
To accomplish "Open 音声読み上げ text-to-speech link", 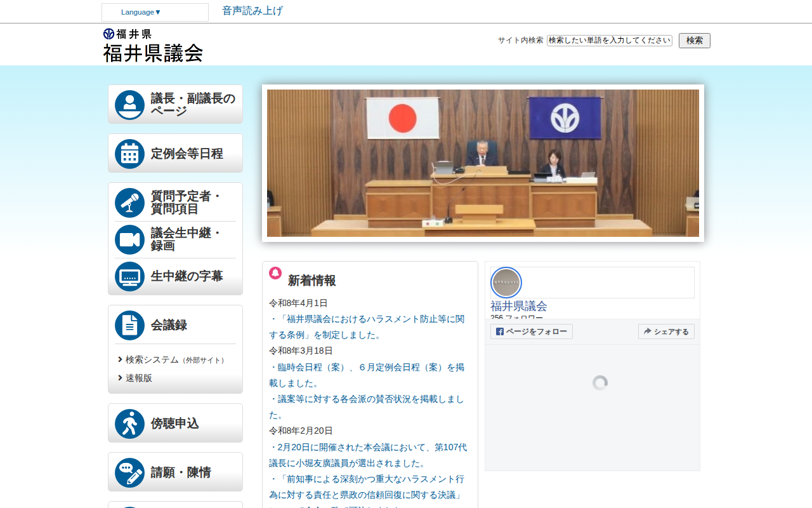I will tap(252, 11).
